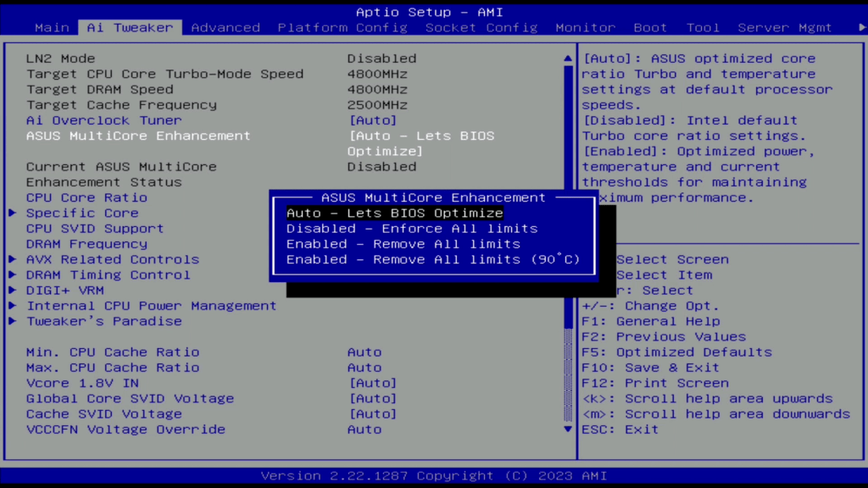The width and height of the screenshot is (868, 488).
Task: Select the Ai Overclock Tuner setting
Action: 103,120
